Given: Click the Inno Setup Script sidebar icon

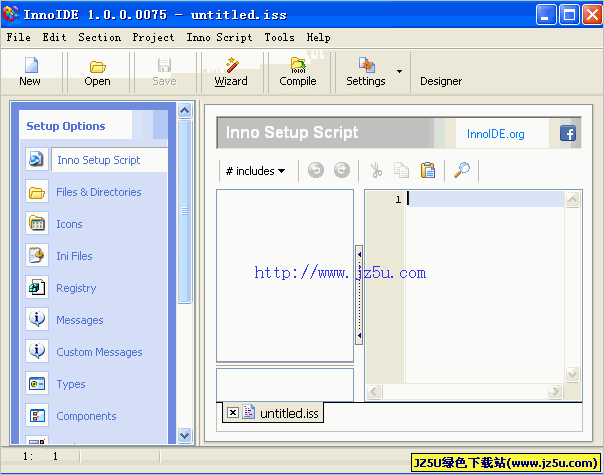Looking at the screenshot, I should pos(37,159).
